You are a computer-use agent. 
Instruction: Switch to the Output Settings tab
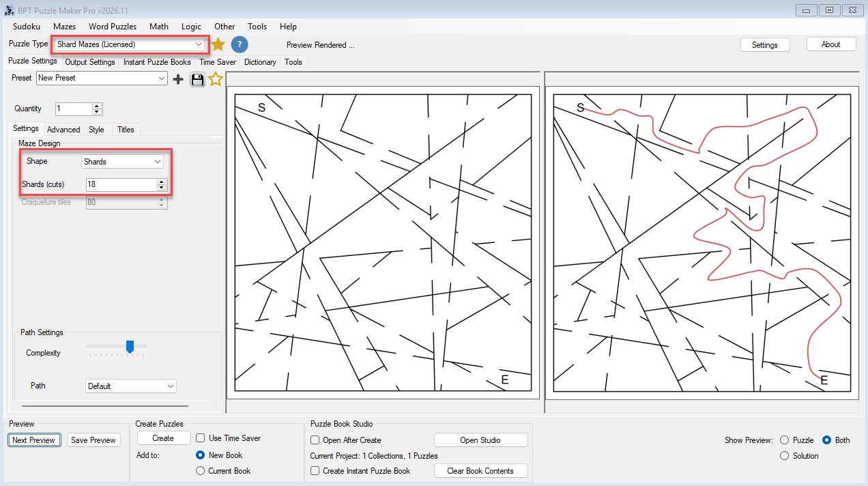click(90, 62)
